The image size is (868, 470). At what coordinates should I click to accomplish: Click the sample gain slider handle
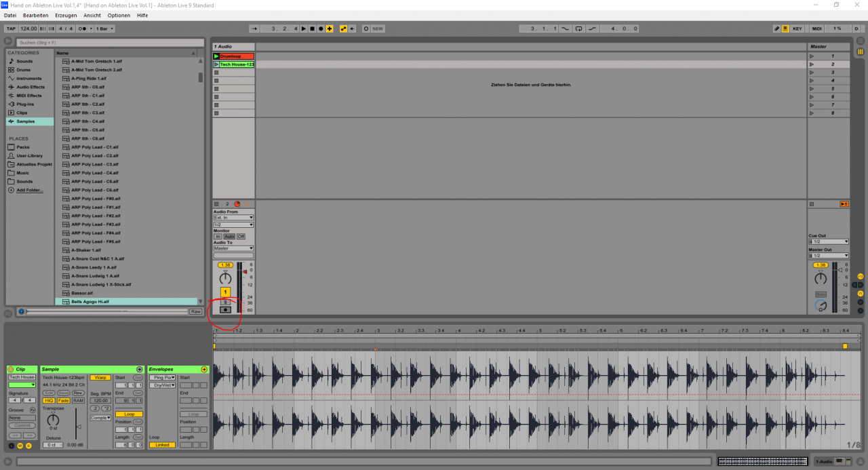click(x=78, y=427)
